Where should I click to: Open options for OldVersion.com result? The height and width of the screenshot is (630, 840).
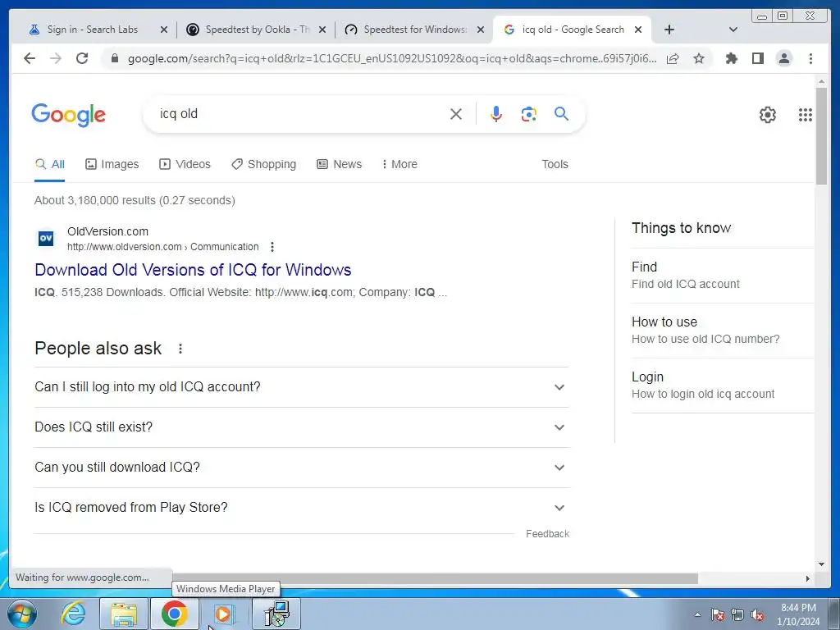272,247
